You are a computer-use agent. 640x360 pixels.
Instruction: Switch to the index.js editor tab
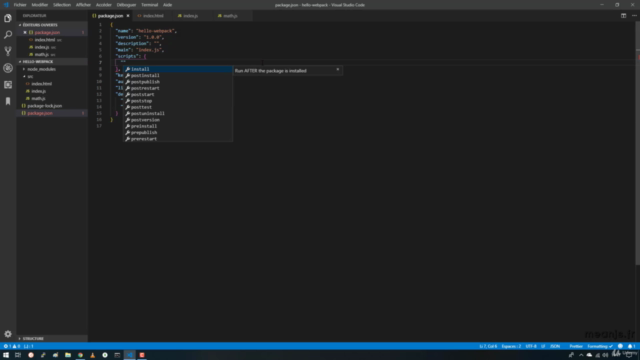(191, 16)
